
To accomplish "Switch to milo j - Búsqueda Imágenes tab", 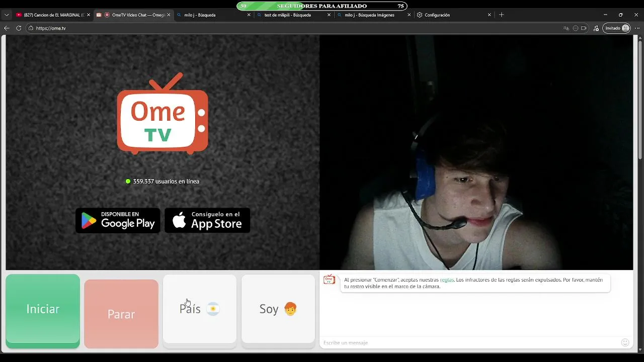I will (x=374, y=15).
